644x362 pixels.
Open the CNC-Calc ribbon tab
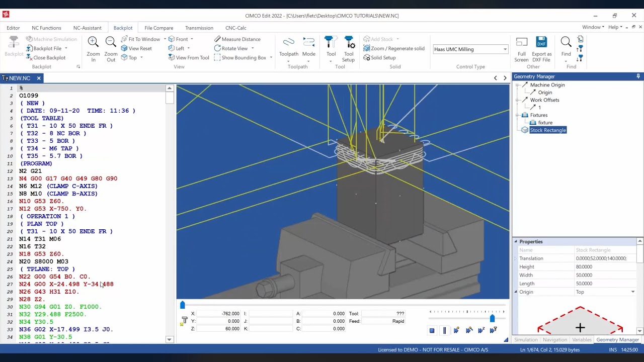pyautogui.click(x=236, y=28)
